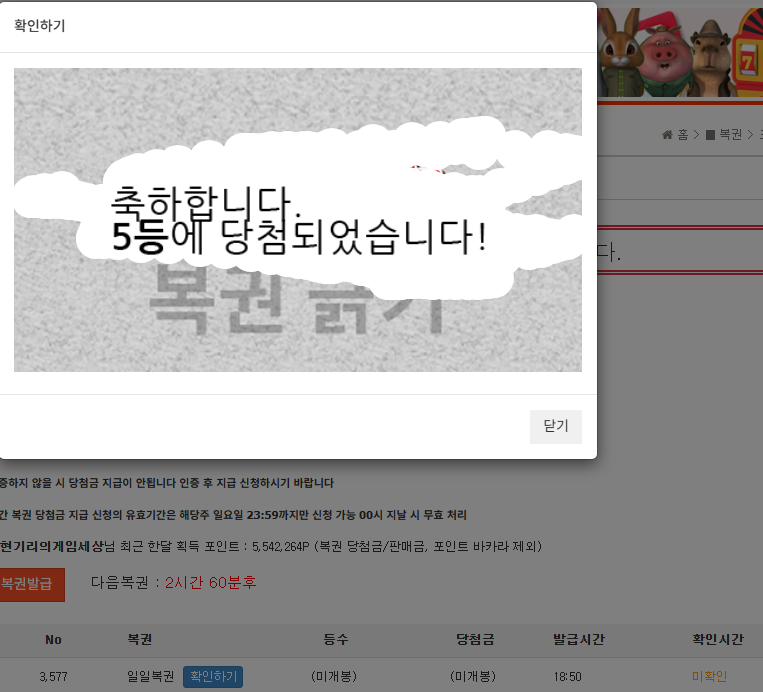This screenshot has width=763, height=692.
Task: Click the No column header
Action: (53, 639)
